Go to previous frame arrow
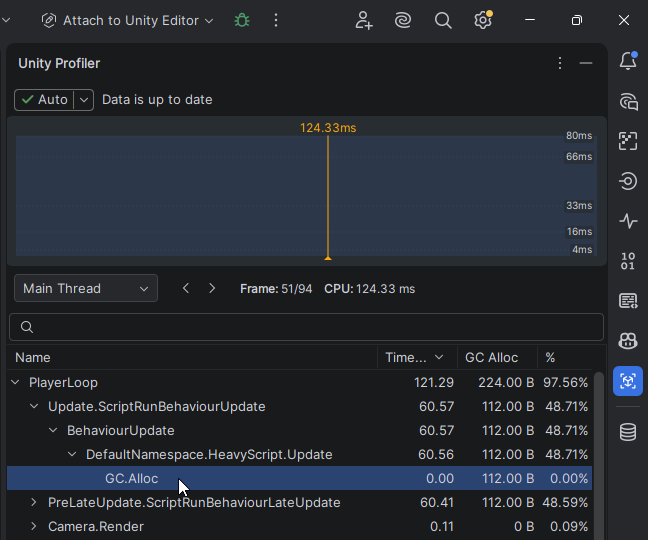This screenshot has width=648, height=540. click(x=186, y=288)
